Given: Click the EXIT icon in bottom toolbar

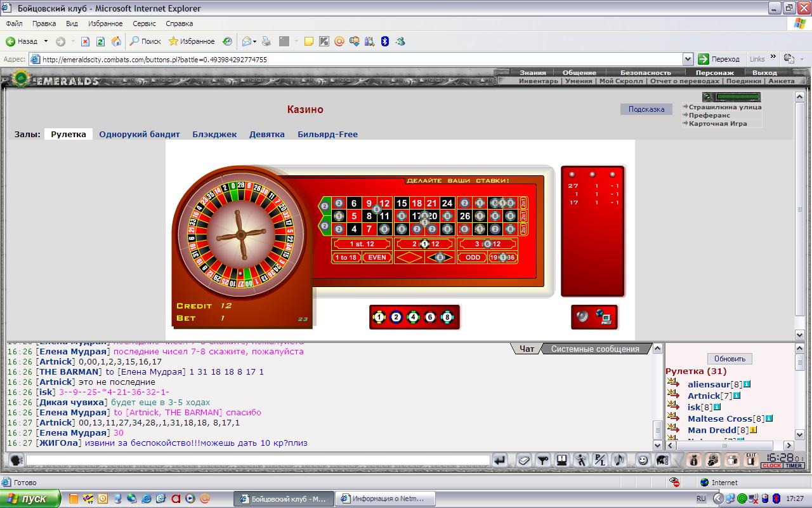Looking at the screenshot, I should (751, 460).
